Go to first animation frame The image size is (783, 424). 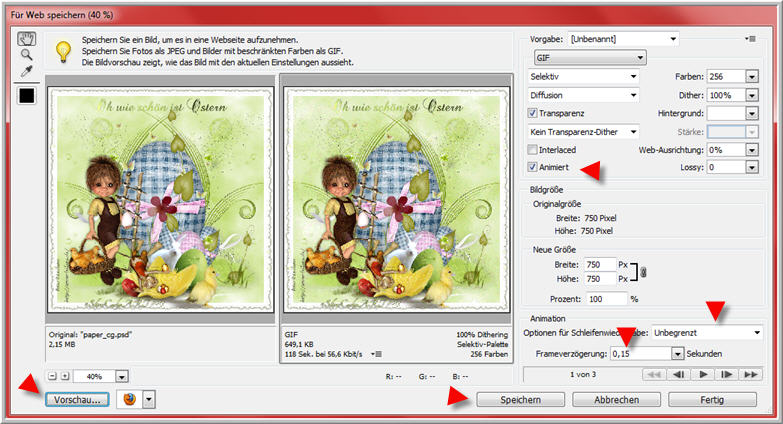pos(655,374)
